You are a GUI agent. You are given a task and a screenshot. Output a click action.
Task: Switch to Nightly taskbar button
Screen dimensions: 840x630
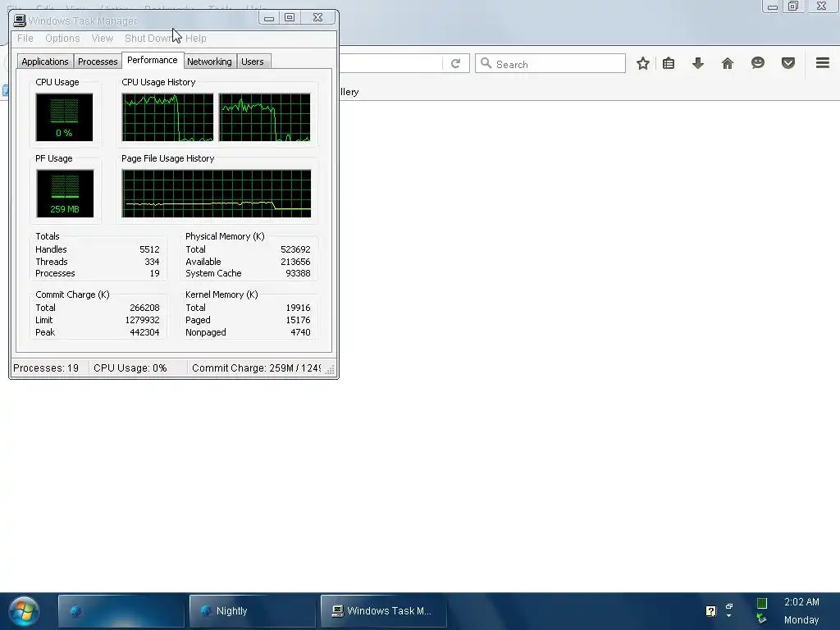pos(253,610)
